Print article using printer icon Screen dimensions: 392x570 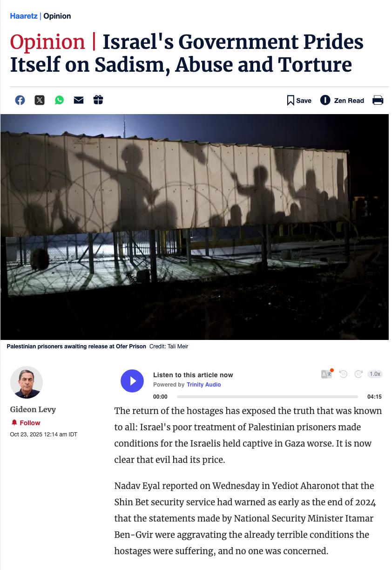click(x=378, y=100)
